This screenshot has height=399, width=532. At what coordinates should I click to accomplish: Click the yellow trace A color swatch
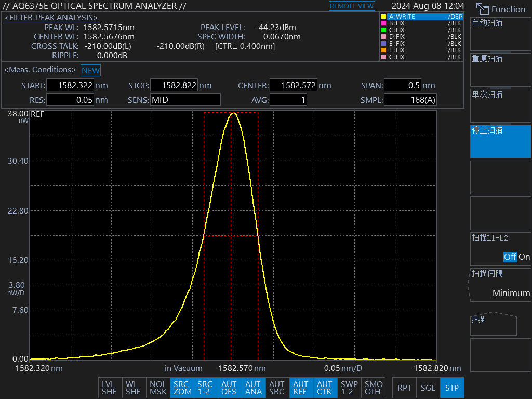384,17
